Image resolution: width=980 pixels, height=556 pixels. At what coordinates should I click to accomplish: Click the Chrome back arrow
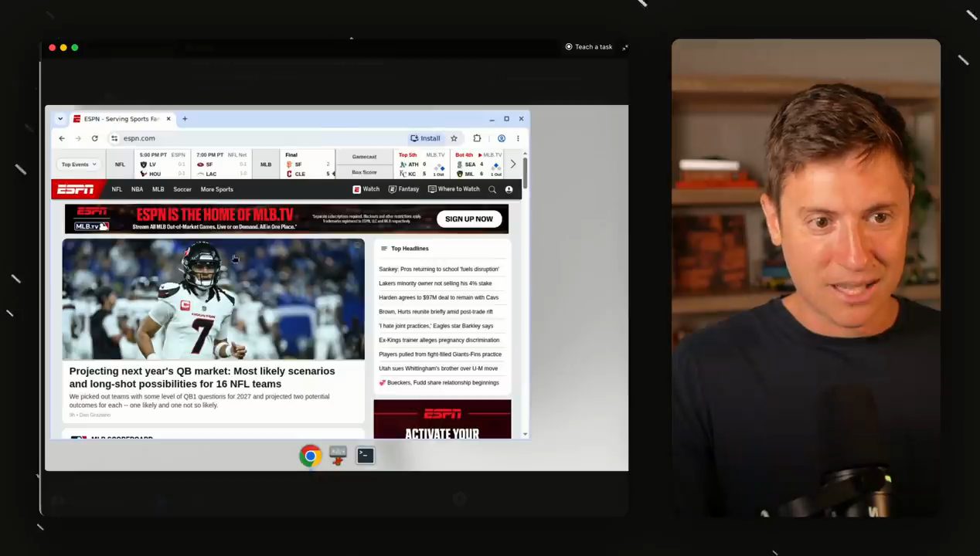[62, 138]
